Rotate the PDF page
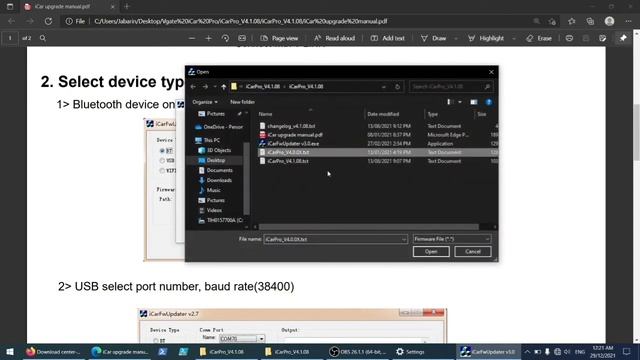This screenshot has height=360, width=640. (x=225, y=38)
